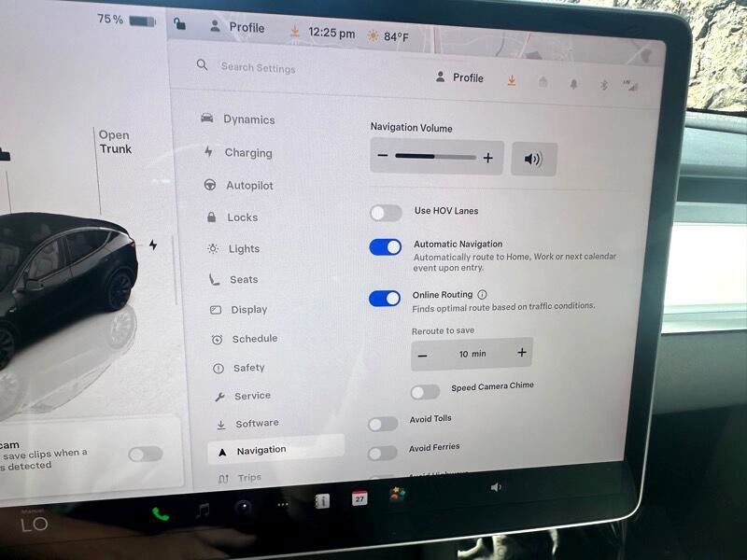The height and width of the screenshot is (560, 747).
Task: Open notifications bell icon
Action: pyautogui.click(x=573, y=83)
